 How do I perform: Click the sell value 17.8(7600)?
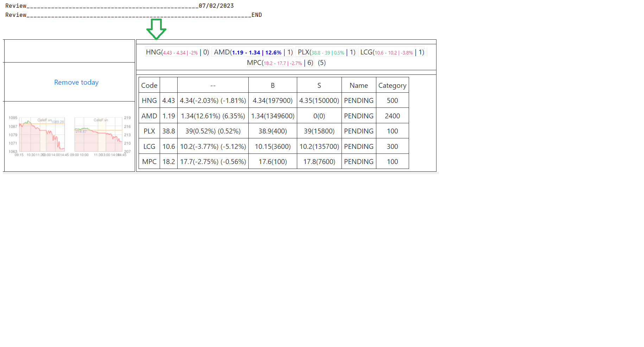coord(319,162)
